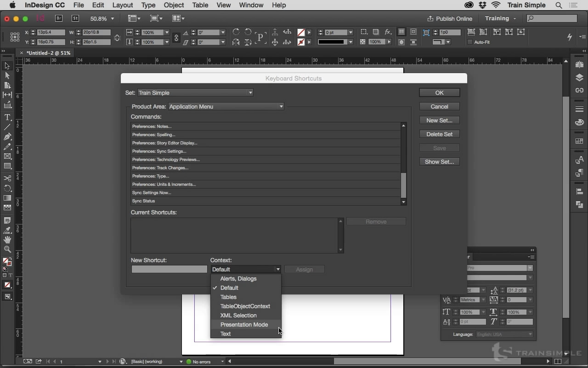Open the stroke weight 0 pt dropdown
Screen dimensions: 588x368
[x=351, y=32]
